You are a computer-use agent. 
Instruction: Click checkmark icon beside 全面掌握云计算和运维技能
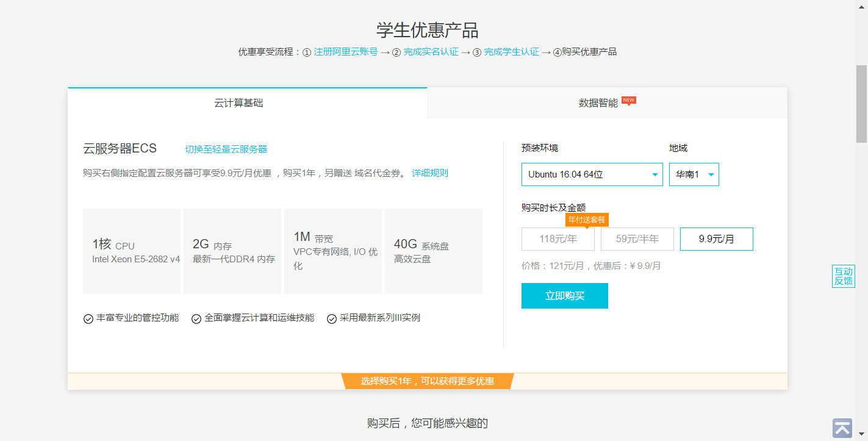[196, 318]
